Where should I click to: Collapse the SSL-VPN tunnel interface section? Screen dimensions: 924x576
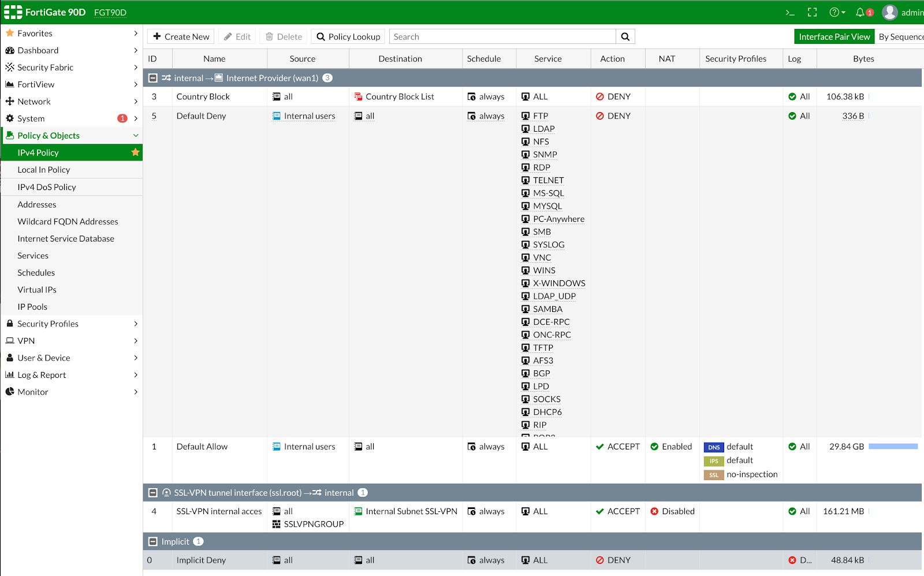(x=153, y=493)
